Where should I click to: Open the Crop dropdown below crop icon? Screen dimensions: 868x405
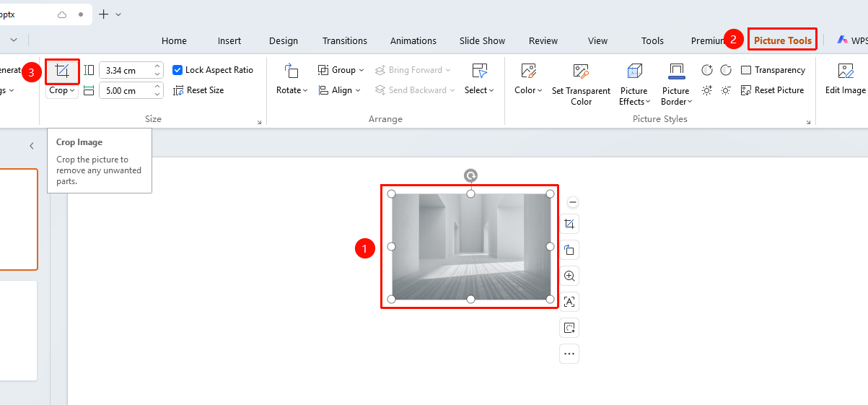[x=62, y=90]
